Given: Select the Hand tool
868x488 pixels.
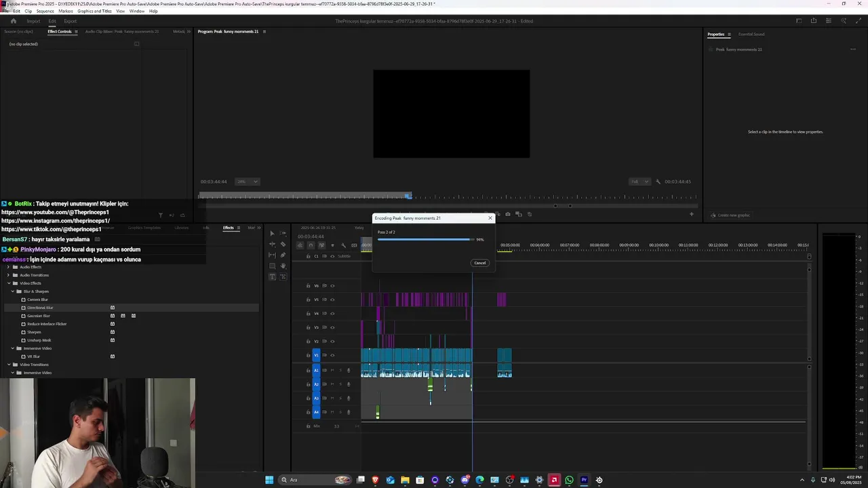Looking at the screenshot, I should (283, 266).
